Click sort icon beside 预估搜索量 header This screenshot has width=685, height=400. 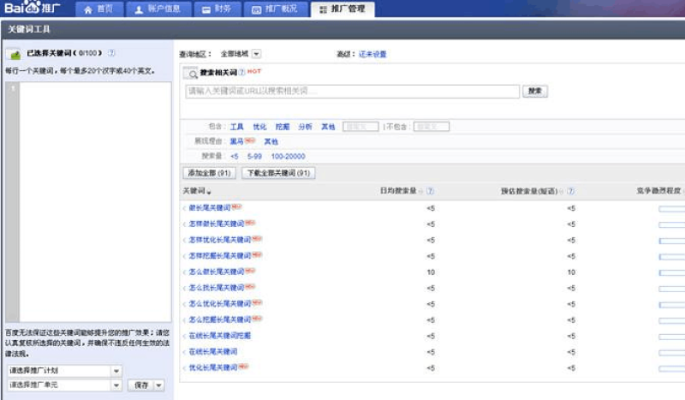562,191
